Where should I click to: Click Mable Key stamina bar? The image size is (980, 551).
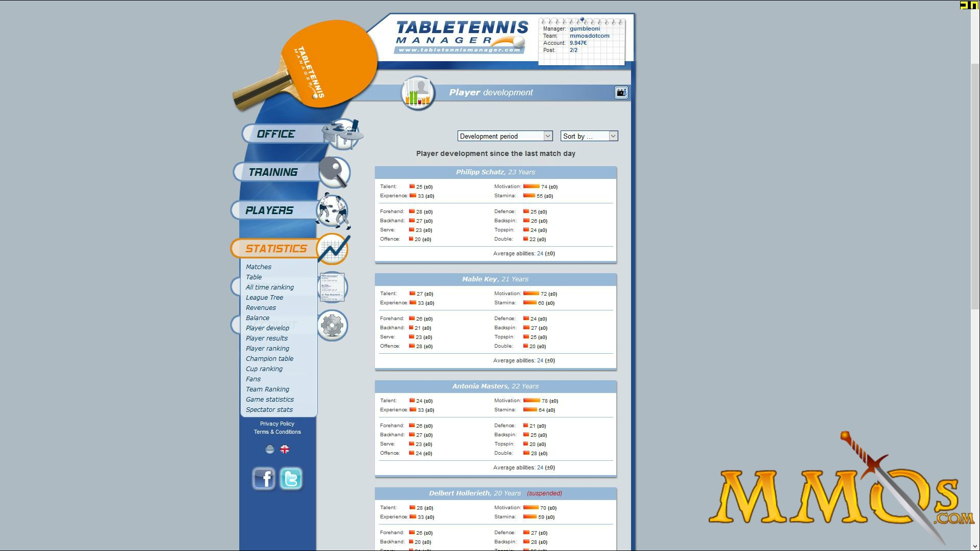click(x=530, y=303)
